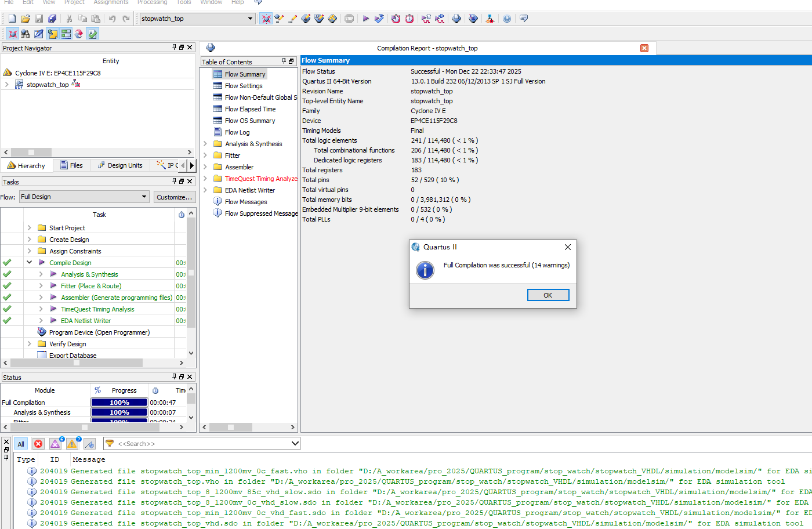Click the Open Programmer icon beside Program Device task

point(42,332)
